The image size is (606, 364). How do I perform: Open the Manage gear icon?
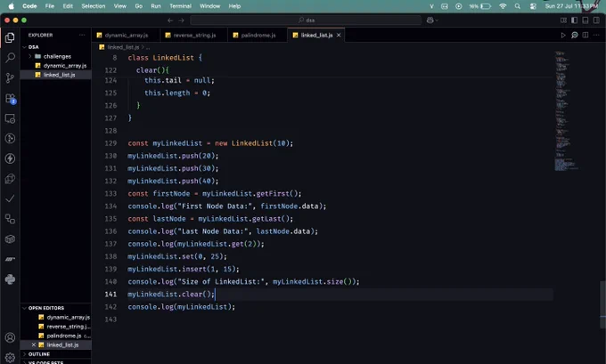(x=10, y=358)
